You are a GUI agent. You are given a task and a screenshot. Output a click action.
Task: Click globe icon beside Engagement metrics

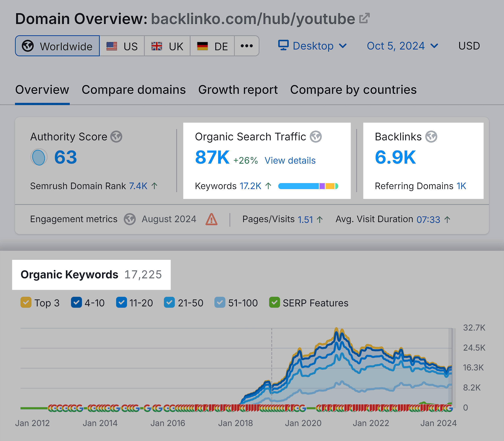click(130, 219)
